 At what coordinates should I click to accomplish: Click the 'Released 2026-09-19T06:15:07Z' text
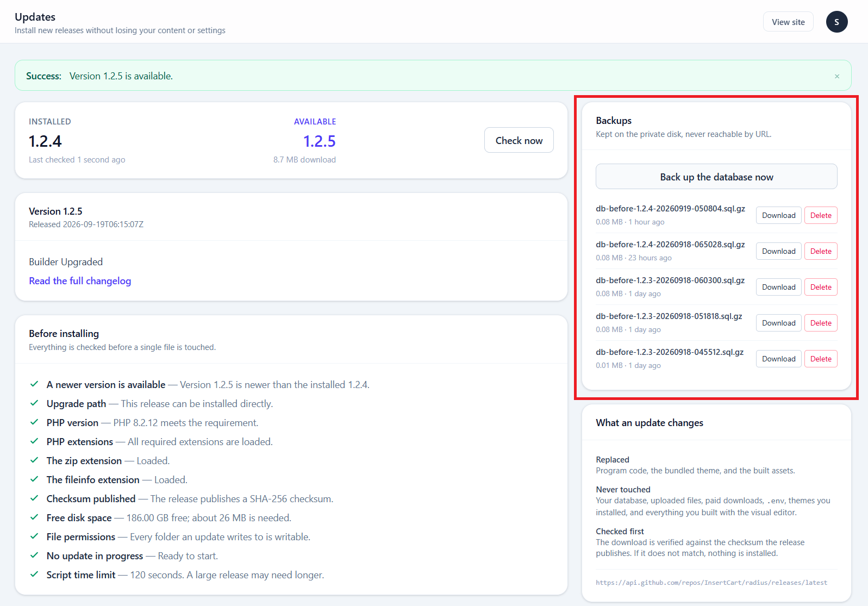point(86,224)
